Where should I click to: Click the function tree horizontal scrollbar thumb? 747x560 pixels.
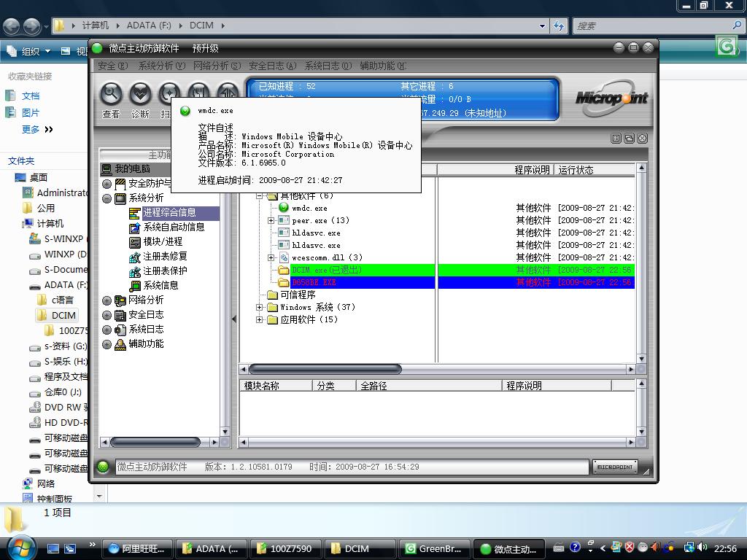[155, 443]
